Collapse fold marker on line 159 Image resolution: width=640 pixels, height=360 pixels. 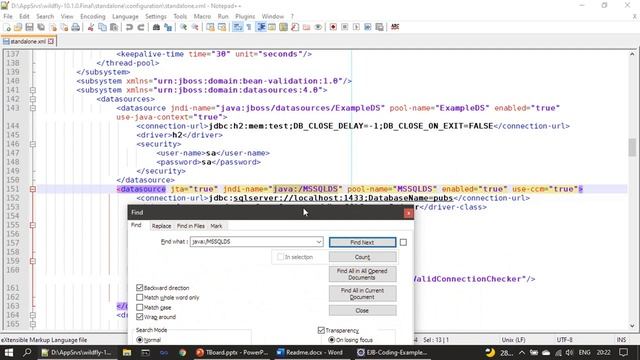click(x=33, y=261)
